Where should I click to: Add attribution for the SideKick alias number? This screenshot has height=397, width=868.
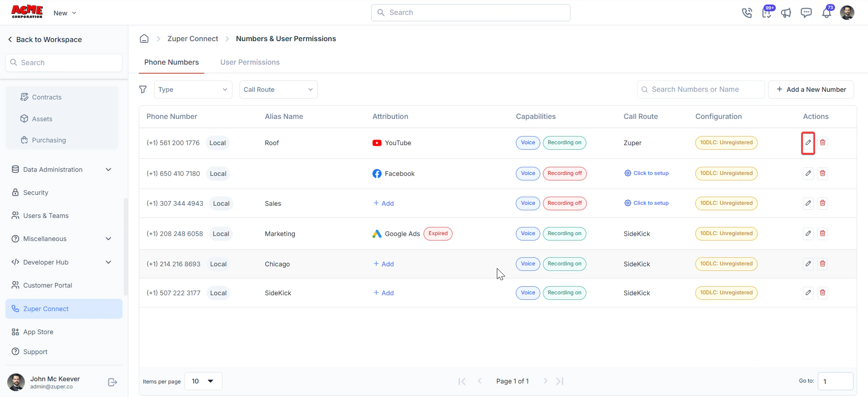383,293
